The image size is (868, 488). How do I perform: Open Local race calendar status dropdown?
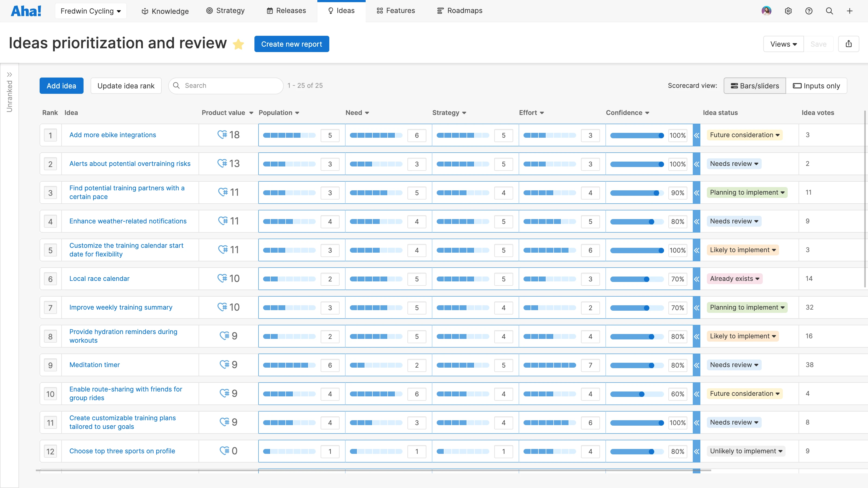click(735, 278)
